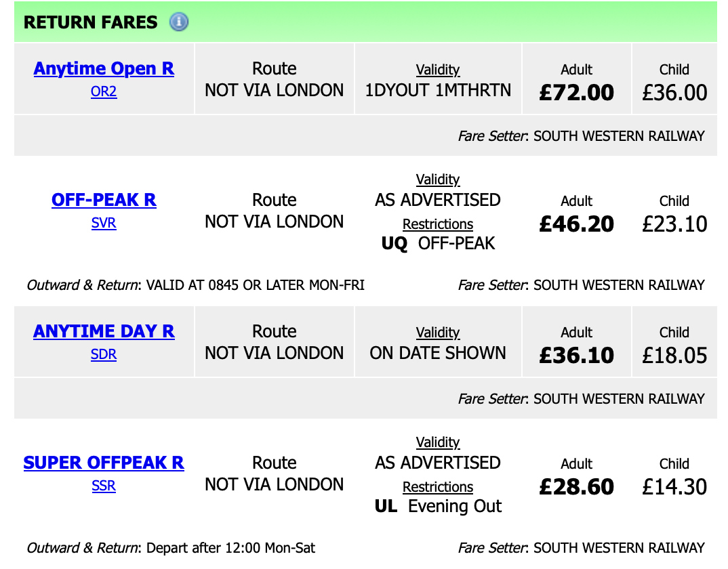Open the OR2 ticket code link

(104, 91)
